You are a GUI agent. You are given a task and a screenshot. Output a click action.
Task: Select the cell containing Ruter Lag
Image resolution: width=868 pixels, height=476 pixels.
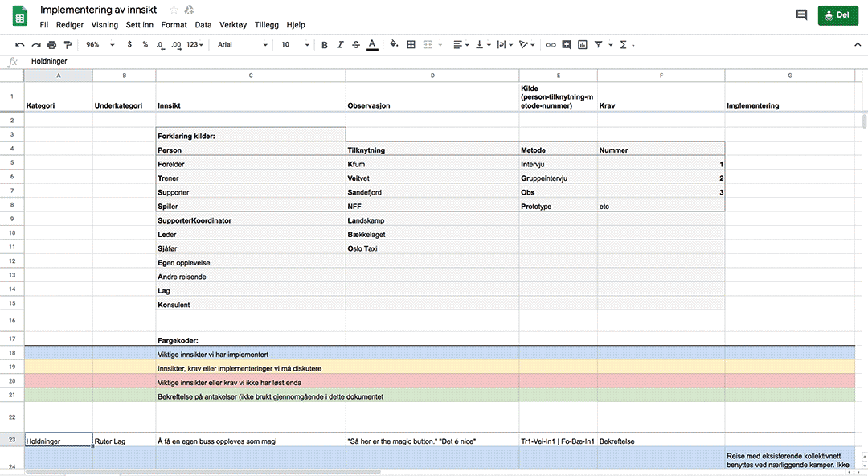pos(124,440)
